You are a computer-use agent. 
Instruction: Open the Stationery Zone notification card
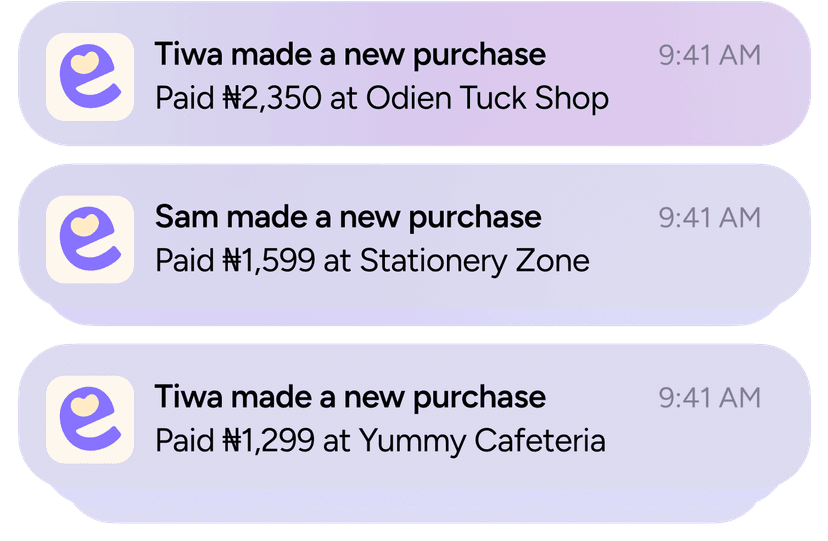click(x=415, y=236)
